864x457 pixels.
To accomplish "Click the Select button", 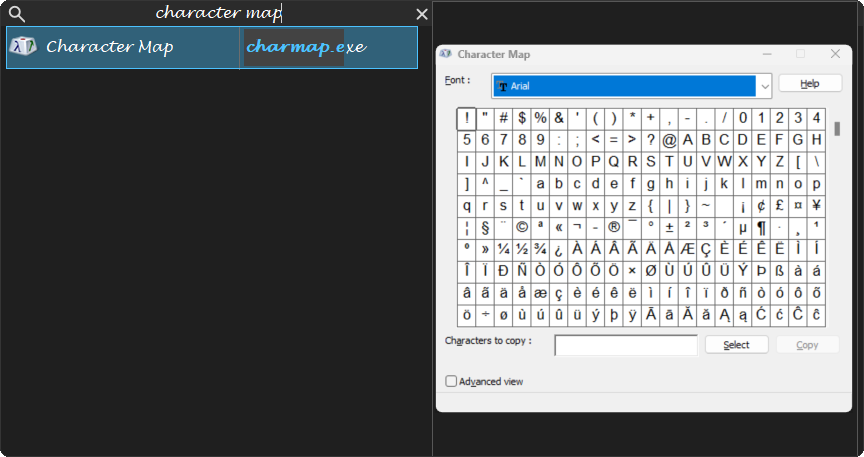I will [x=737, y=345].
